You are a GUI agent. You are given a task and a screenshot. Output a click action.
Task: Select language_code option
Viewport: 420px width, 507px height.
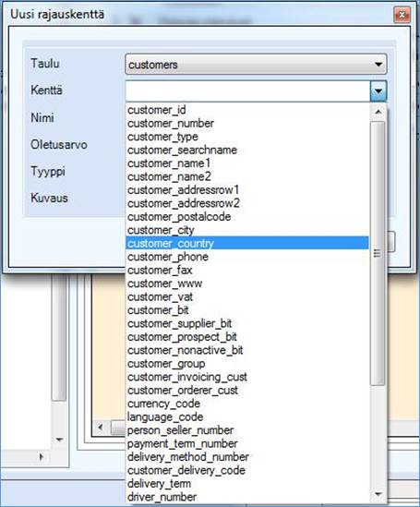[247, 416]
